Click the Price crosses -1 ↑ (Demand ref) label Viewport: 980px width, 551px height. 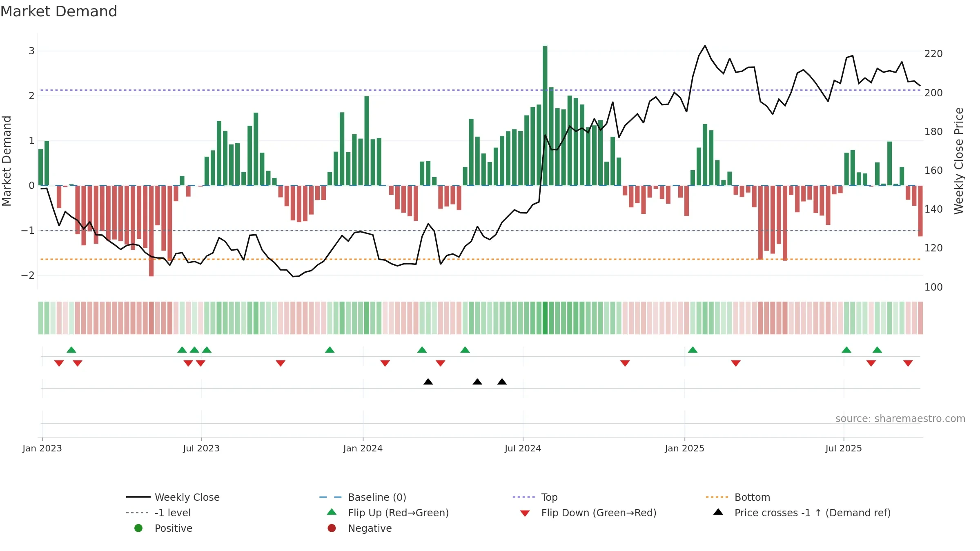pyautogui.click(x=813, y=513)
